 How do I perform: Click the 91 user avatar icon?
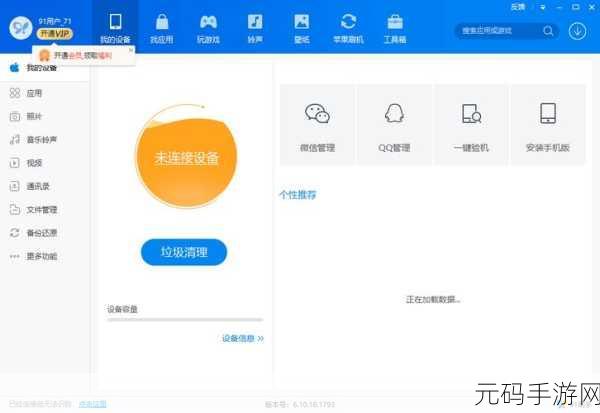point(21,28)
